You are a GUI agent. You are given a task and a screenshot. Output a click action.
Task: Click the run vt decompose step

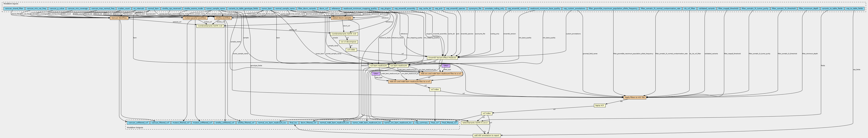point(348,42)
